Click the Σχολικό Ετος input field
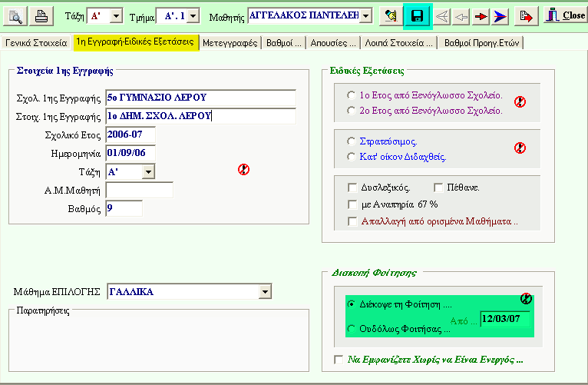The width and height of the screenshot is (588, 385). (130, 135)
